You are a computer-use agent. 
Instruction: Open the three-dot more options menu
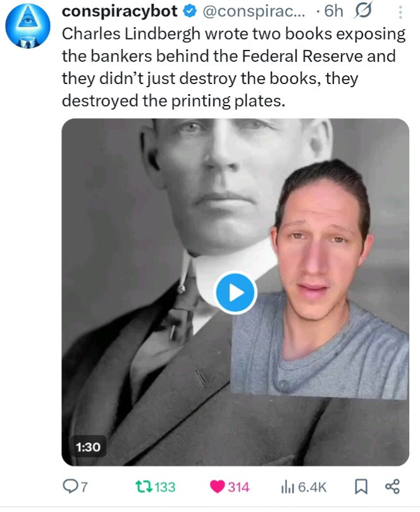click(400, 12)
